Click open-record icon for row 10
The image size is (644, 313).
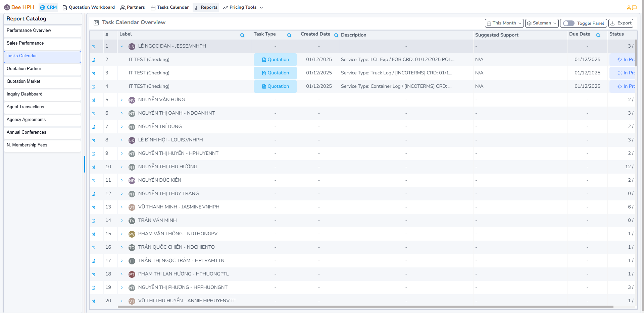(x=94, y=167)
